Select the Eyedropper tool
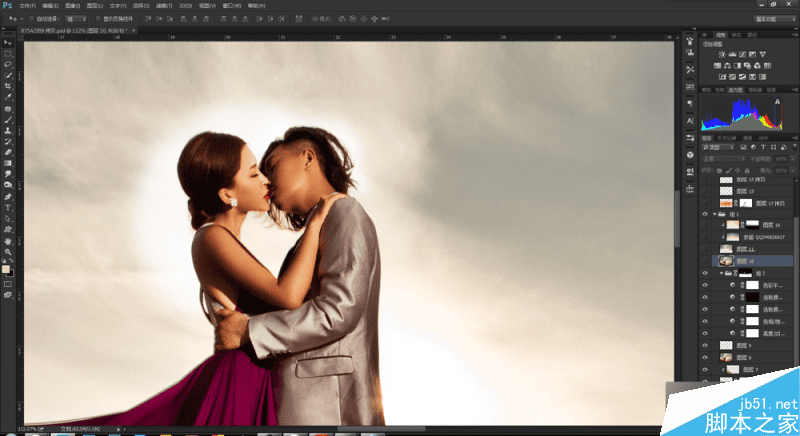 pyautogui.click(x=8, y=97)
